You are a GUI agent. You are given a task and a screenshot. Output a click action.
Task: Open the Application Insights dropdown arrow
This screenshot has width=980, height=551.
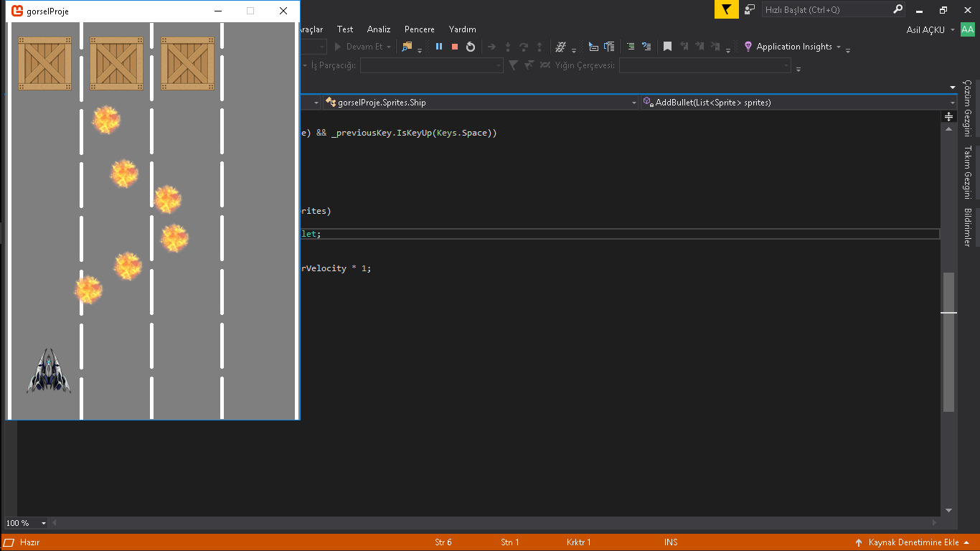[x=839, y=47]
